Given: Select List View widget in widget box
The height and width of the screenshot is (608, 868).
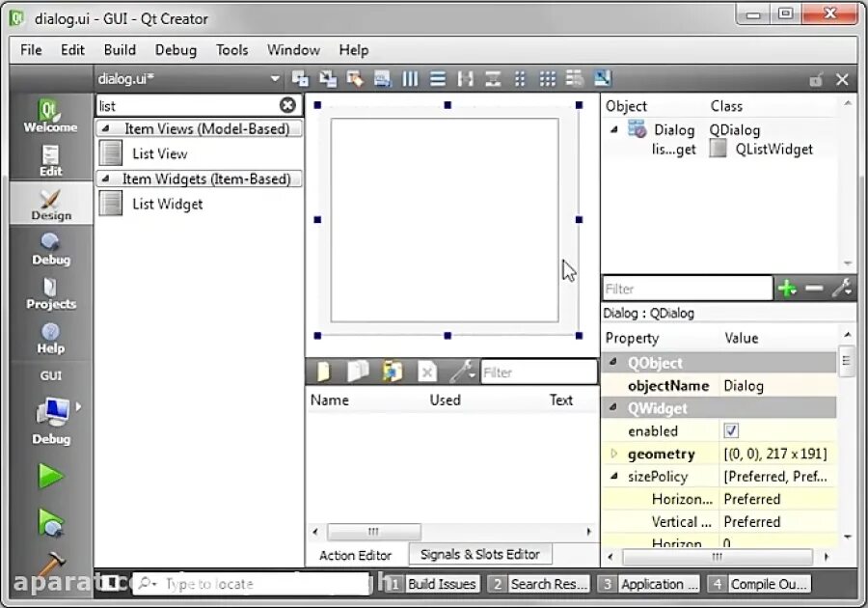Looking at the screenshot, I should click(200, 153).
